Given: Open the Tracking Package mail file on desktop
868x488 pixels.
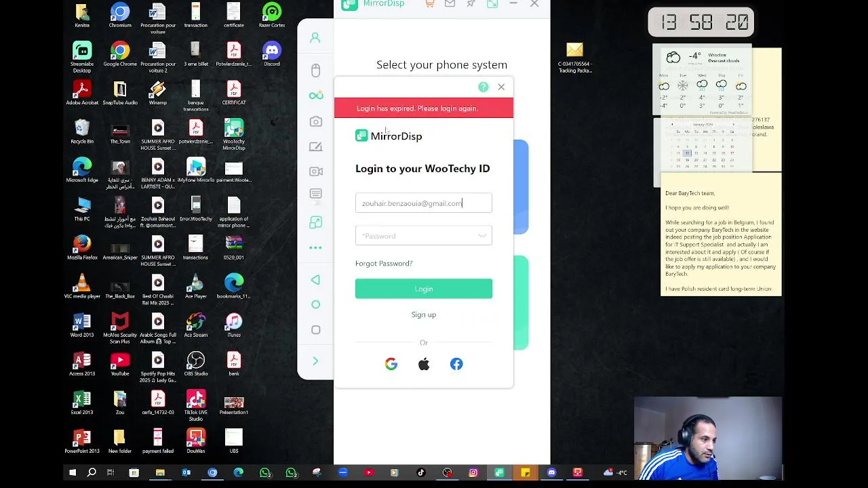Looking at the screenshot, I should tap(574, 58).
